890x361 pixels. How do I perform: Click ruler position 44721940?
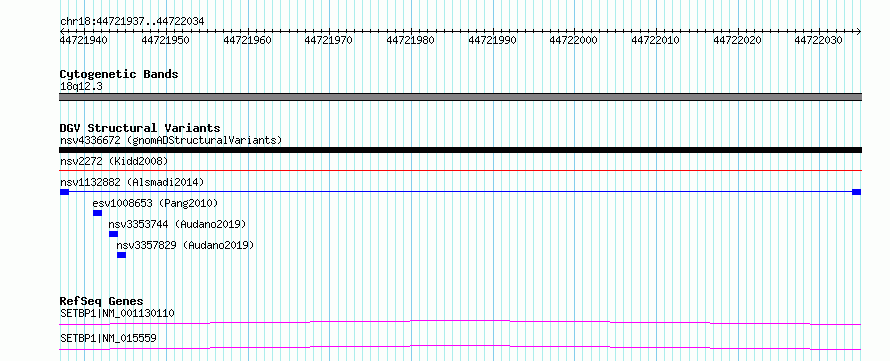[x=84, y=40]
